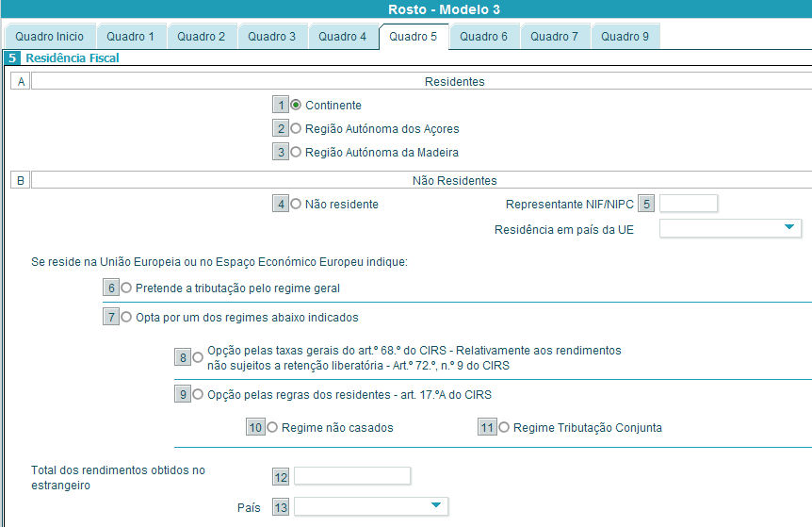Screen dimensions: 812x527
Task: Expand the País dropdown list
Action: [370, 507]
